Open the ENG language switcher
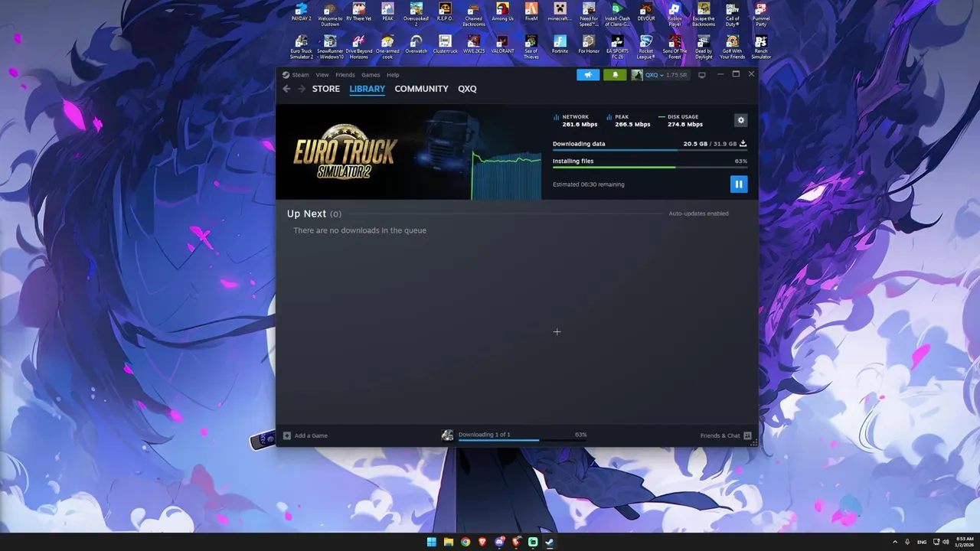The width and height of the screenshot is (980, 551). (922, 542)
